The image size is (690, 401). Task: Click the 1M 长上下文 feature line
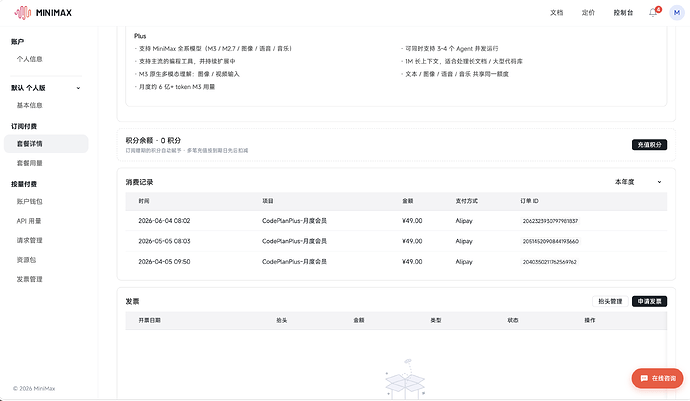tap(462, 62)
